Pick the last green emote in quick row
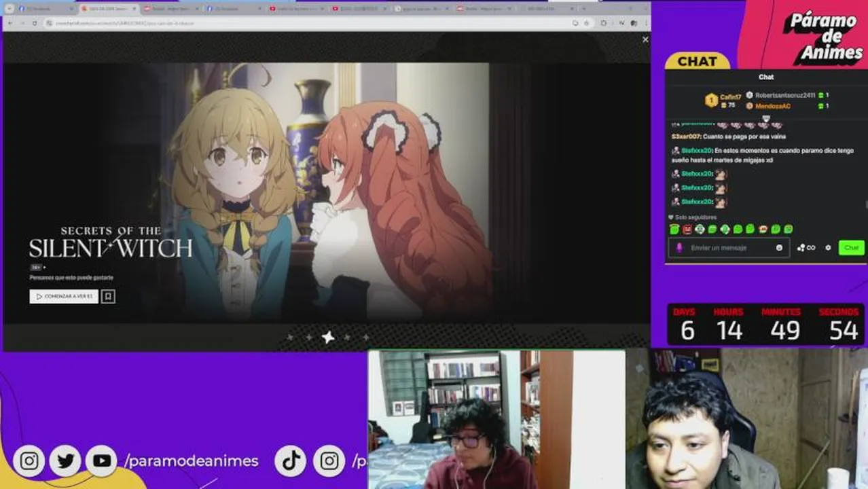The height and width of the screenshot is (489, 868). [x=788, y=230]
